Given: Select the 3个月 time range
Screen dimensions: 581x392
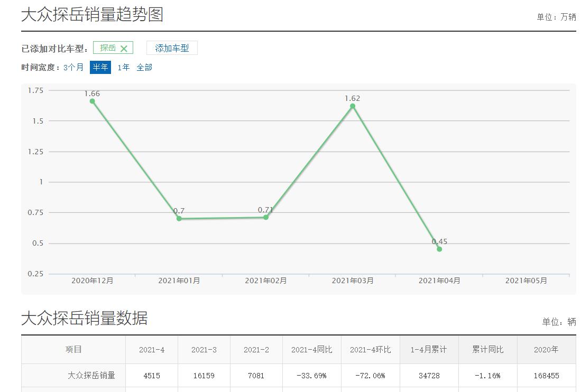Looking at the screenshot, I should click(x=73, y=68).
